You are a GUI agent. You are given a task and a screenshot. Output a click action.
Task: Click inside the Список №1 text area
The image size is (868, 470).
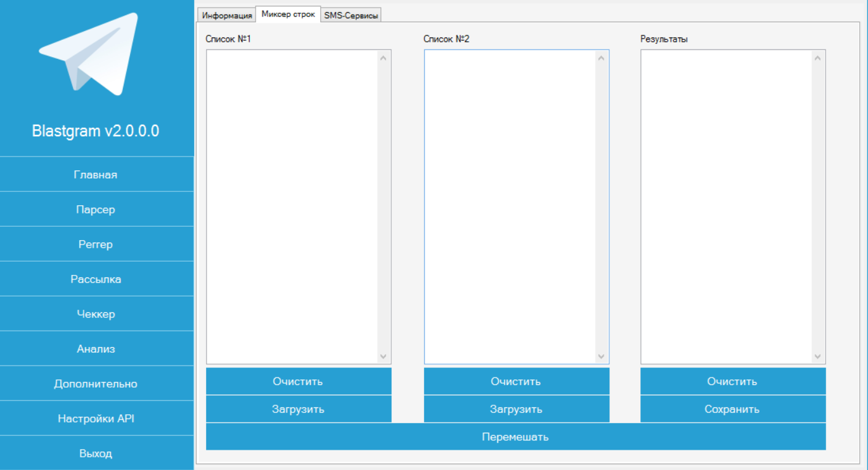pos(292,206)
